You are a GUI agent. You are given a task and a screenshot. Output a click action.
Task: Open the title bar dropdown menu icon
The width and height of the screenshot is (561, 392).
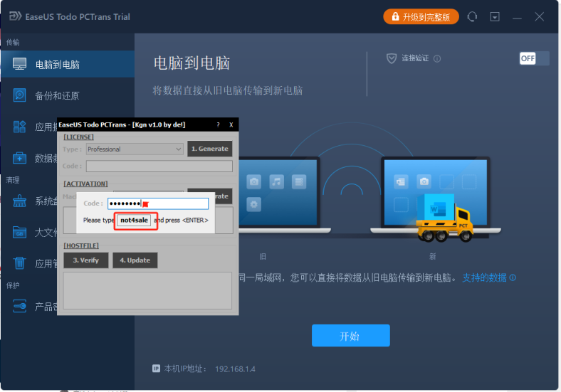(495, 17)
